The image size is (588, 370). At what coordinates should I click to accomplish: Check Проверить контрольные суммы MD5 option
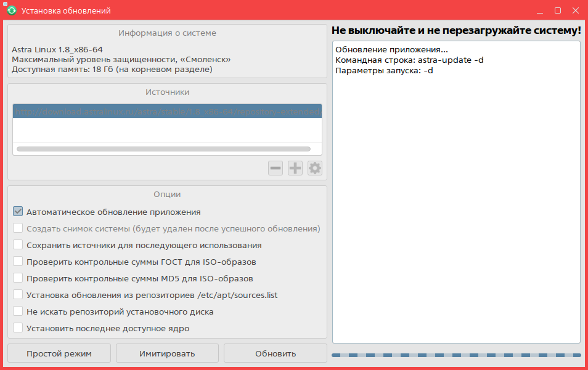pos(18,278)
